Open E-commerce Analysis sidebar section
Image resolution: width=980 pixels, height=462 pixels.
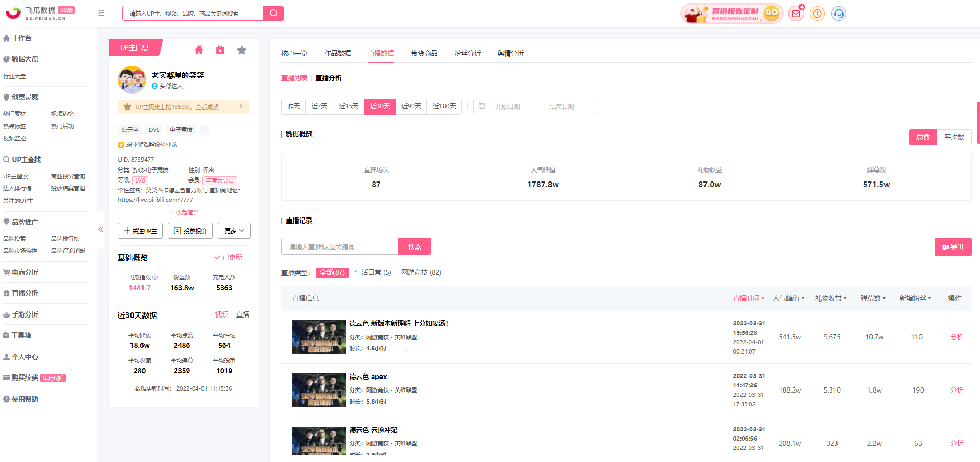pos(21,272)
